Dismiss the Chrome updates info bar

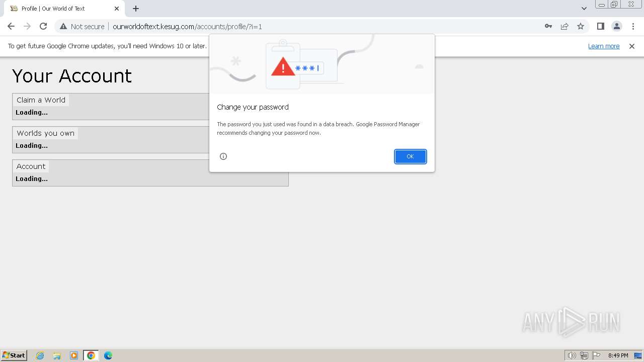[632, 46]
